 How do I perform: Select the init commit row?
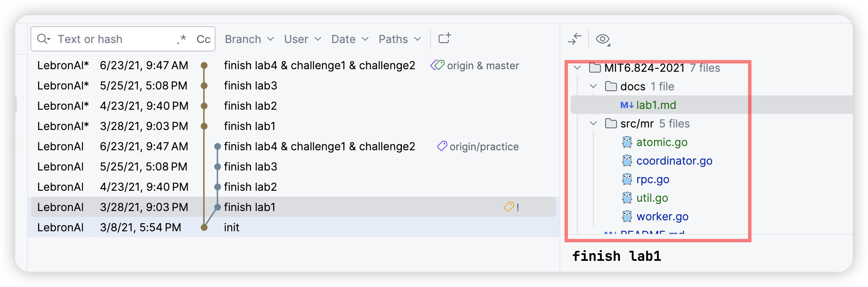point(294,227)
